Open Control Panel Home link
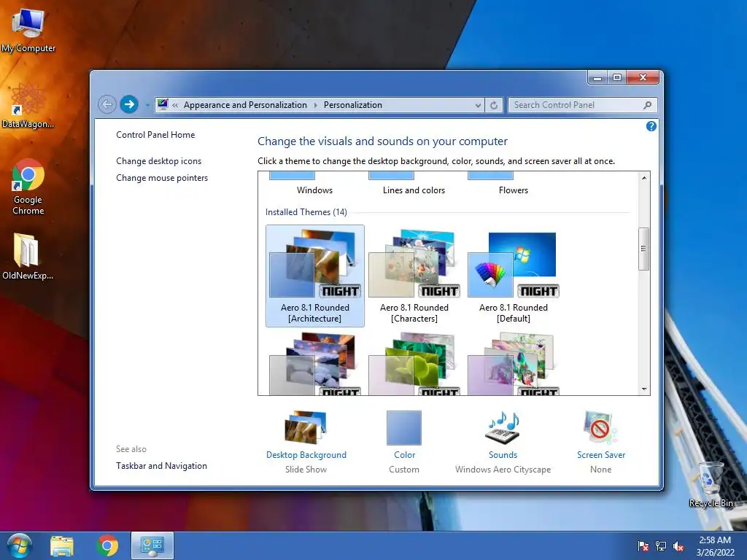Screen dimensions: 747x560 coord(155,135)
